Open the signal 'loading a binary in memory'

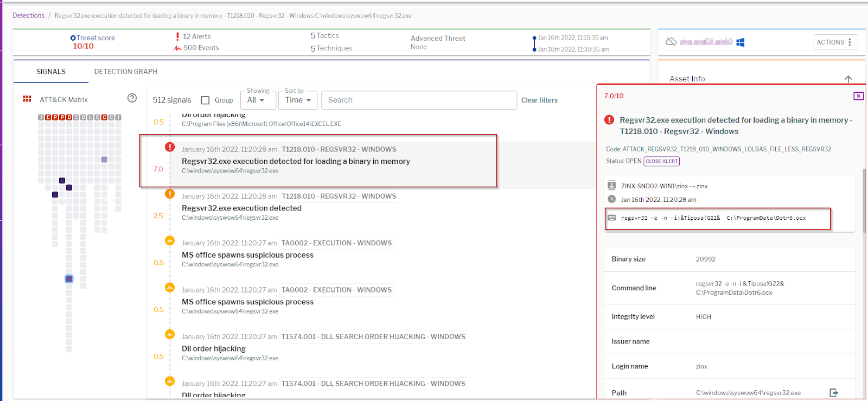pos(296,162)
